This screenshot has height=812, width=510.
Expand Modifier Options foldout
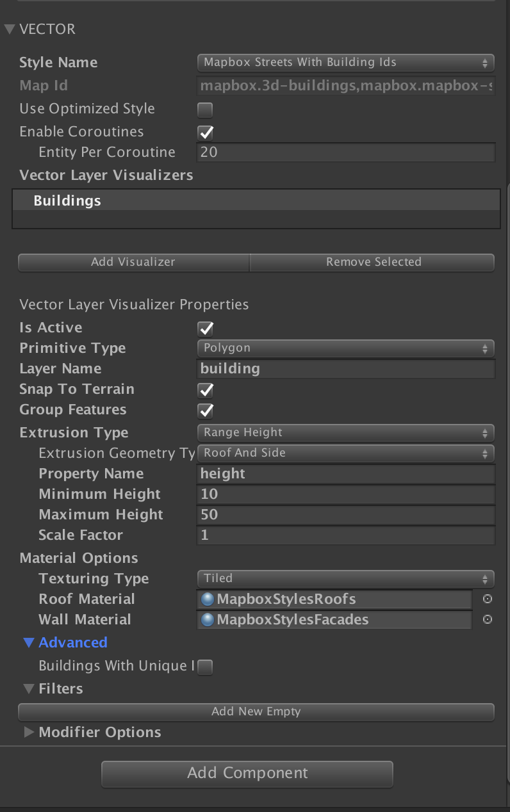(29, 733)
